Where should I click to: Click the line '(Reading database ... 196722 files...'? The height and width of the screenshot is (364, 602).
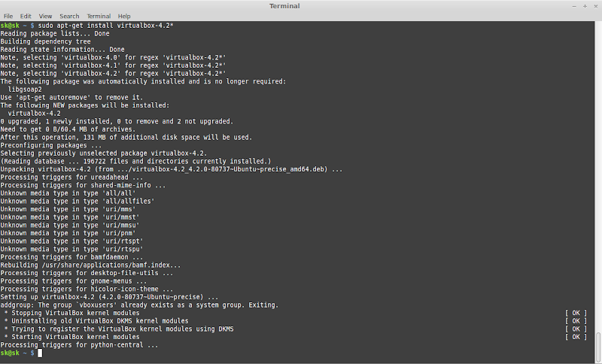click(136, 162)
